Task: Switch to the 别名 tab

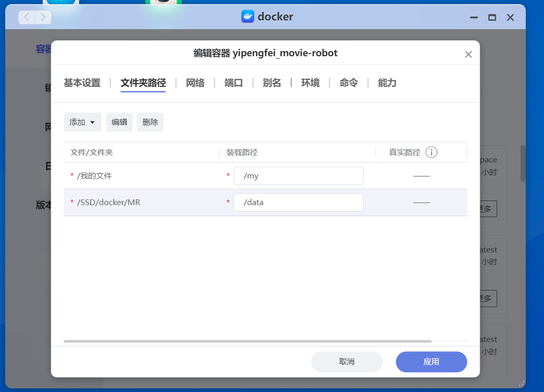Action: point(272,83)
